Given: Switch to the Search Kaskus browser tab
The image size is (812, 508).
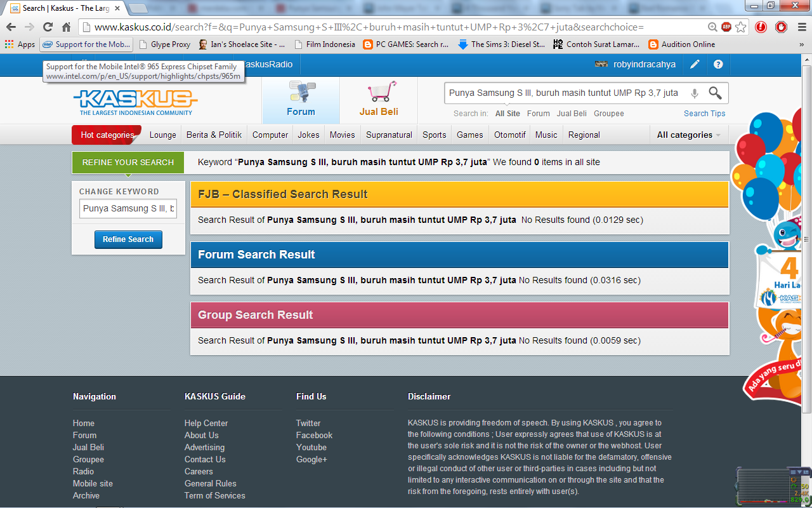Looking at the screenshot, I should [66, 8].
